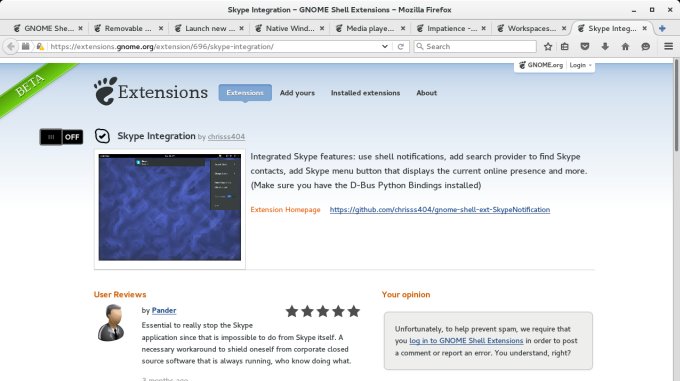Close the Impatience tab
The height and width of the screenshot is (381, 680).
pos(484,29)
